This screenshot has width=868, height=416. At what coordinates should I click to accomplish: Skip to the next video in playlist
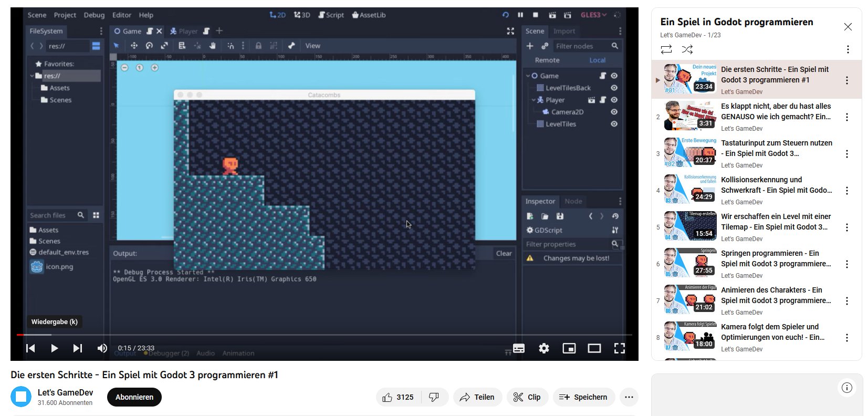(x=78, y=348)
